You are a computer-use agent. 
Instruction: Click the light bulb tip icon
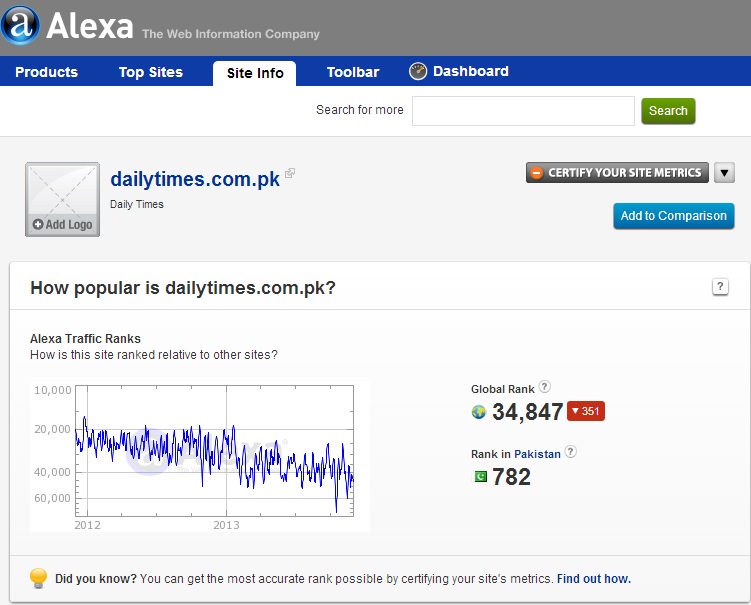[x=38, y=578]
